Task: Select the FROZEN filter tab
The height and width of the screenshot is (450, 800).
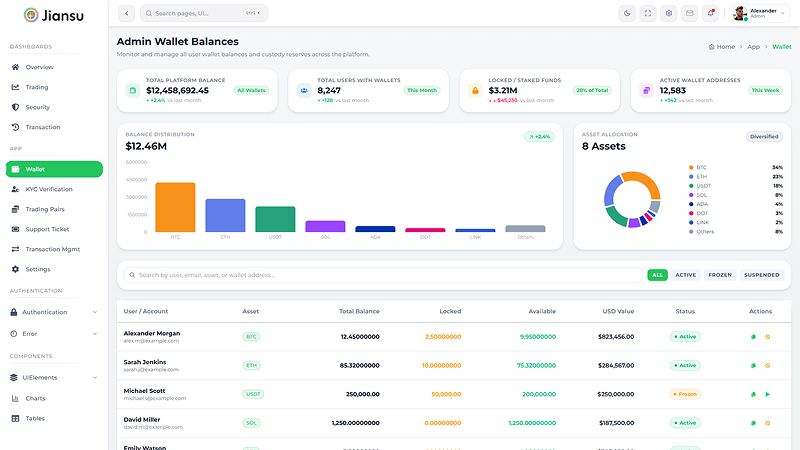Action: click(x=720, y=275)
